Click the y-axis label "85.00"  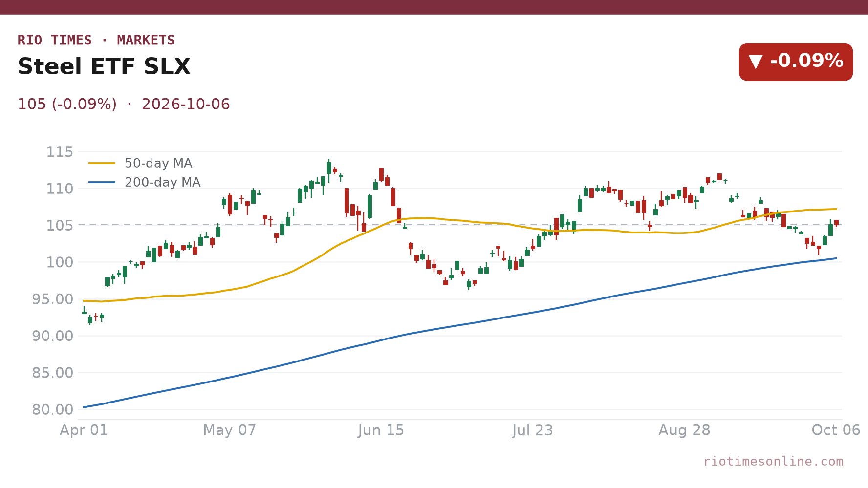tap(53, 373)
